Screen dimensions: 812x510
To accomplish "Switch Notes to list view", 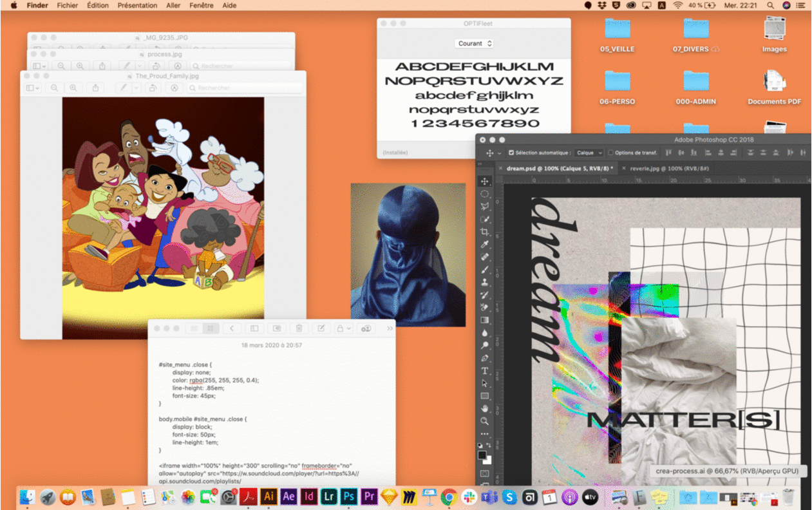I will (193, 328).
